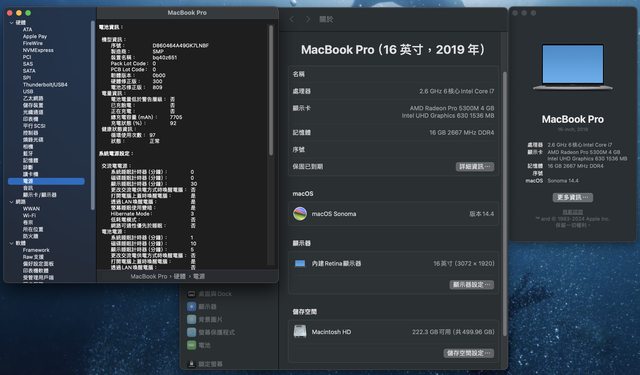The height and width of the screenshot is (375, 640).
Task: Click the 內建 Retina 顯示器 display icon
Action: [x=300, y=264]
